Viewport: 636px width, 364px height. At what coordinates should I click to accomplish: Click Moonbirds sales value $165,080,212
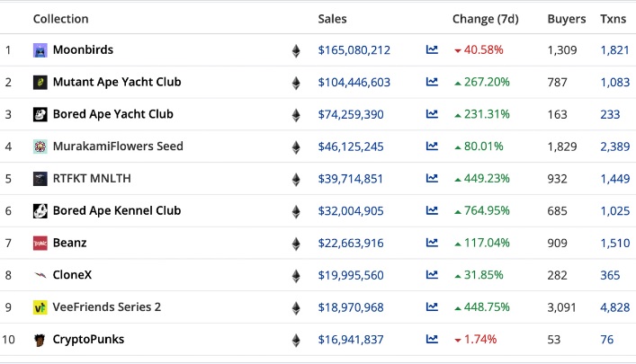(354, 50)
